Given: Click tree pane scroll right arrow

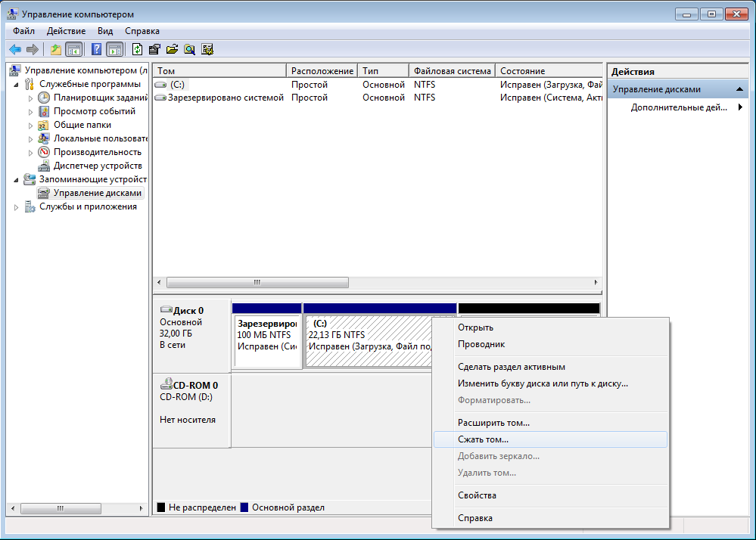Looking at the screenshot, I should click(x=141, y=508).
